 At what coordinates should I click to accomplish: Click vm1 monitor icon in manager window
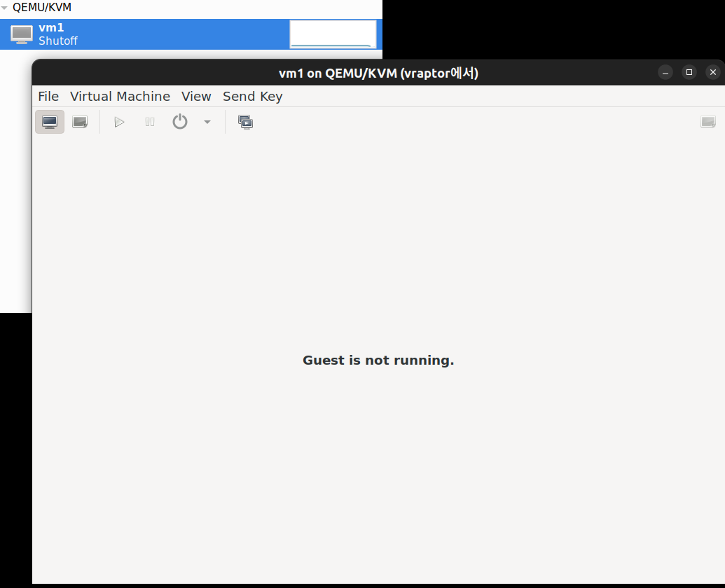click(22, 34)
